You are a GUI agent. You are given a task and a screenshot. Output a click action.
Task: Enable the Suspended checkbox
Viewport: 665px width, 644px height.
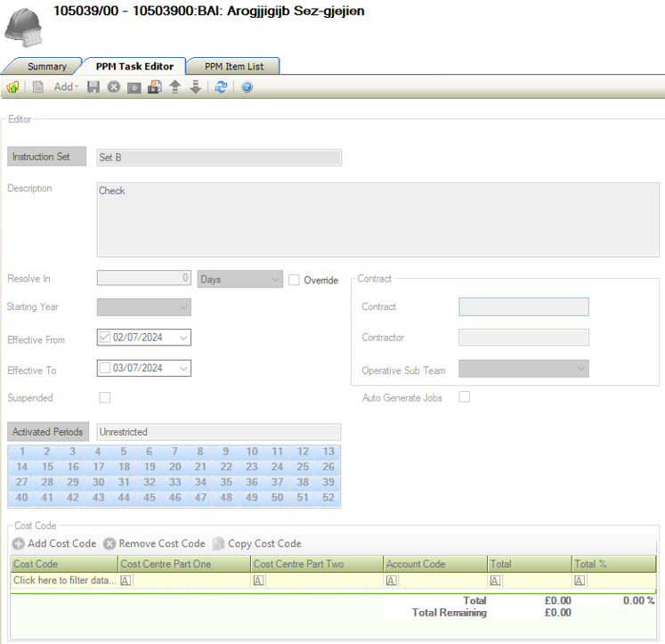tap(105, 397)
